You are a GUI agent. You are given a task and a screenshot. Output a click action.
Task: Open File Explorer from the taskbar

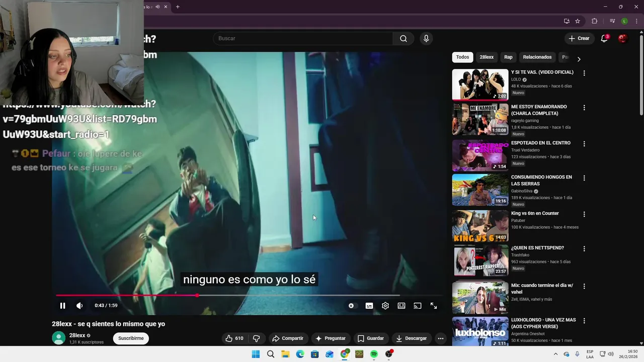(285, 354)
